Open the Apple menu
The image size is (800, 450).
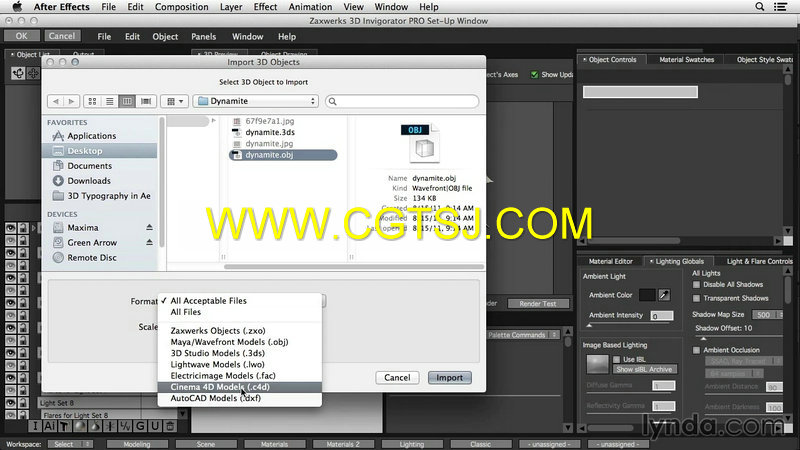click(x=17, y=7)
